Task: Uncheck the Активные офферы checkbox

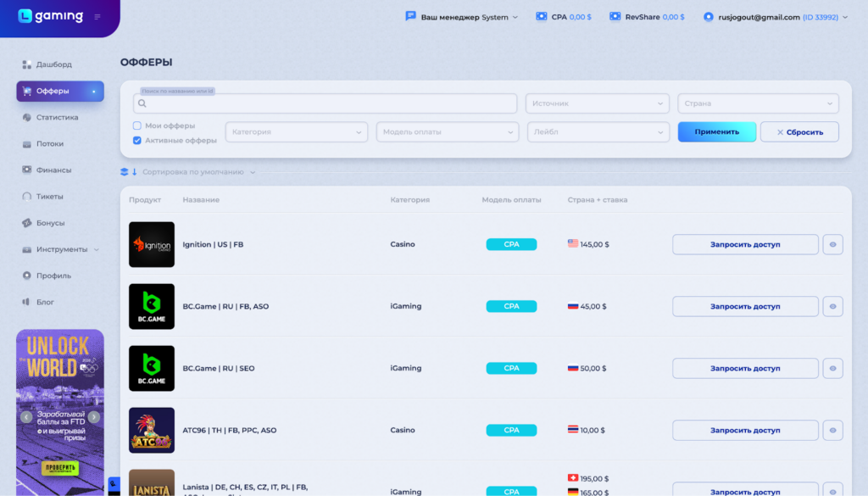Action: coord(136,141)
